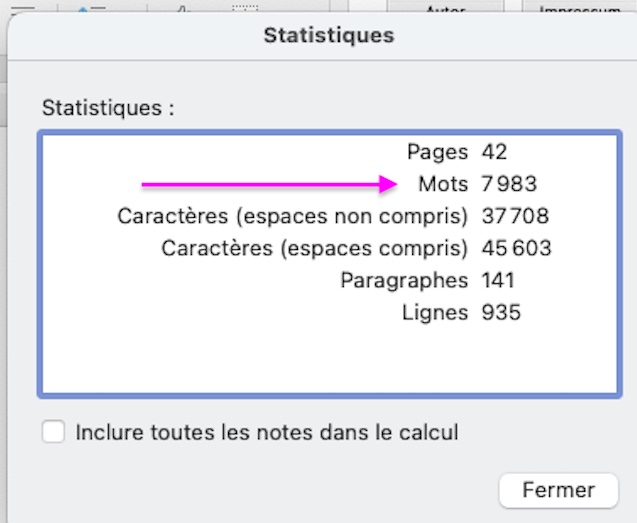The height and width of the screenshot is (523, 637).
Task: Click the 'Statistiques :' label above list
Action: [x=108, y=108]
